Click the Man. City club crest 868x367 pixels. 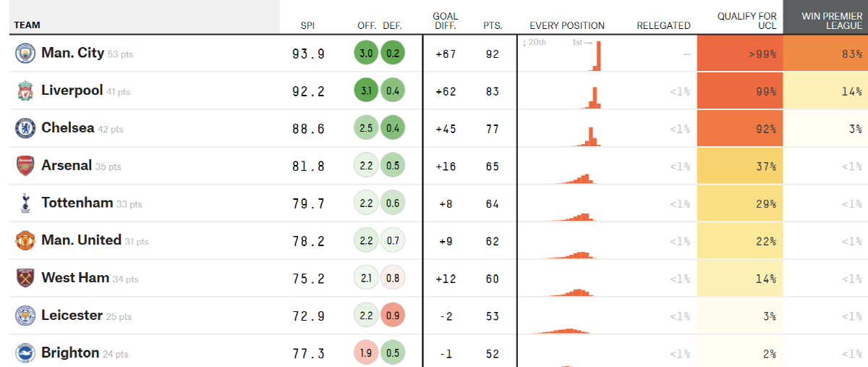25,54
